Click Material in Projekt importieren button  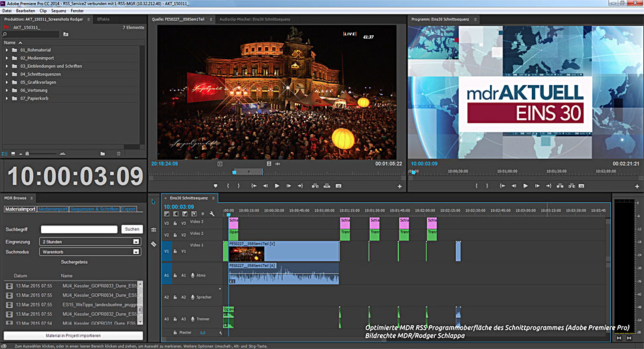coord(73,336)
